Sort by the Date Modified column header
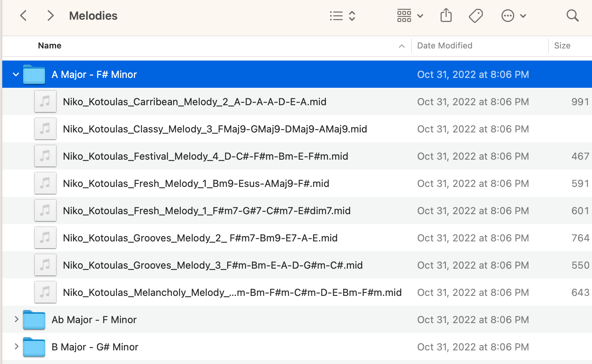592x364 pixels. point(445,46)
